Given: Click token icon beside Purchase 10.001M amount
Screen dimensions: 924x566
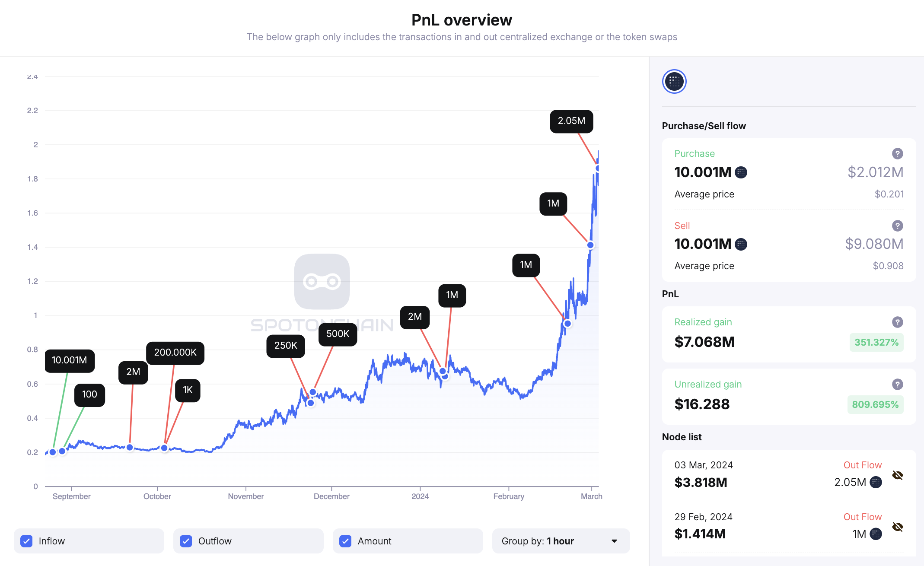Looking at the screenshot, I should pyautogui.click(x=741, y=172).
